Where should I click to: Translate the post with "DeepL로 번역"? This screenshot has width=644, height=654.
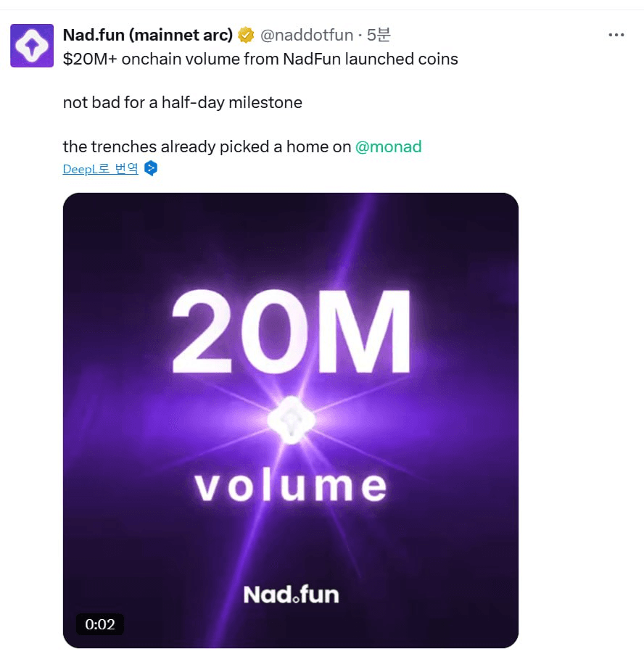click(100, 169)
